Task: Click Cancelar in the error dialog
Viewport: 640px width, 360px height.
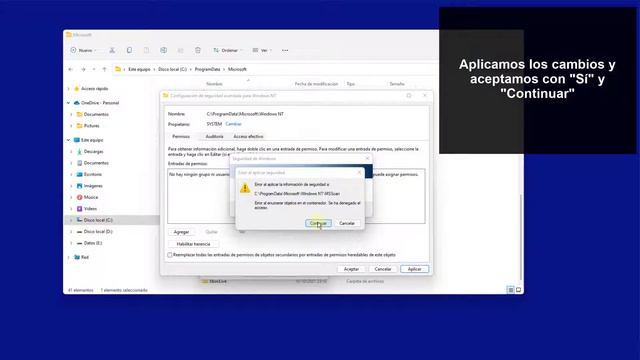Action: pyautogui.click(x=347, y=223)
